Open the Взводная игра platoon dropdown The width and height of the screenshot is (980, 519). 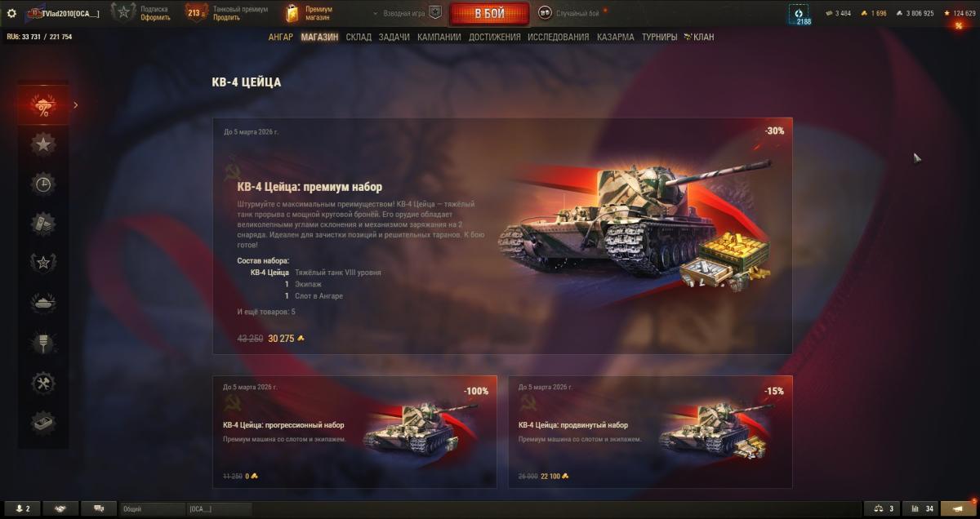pos(405,14)
